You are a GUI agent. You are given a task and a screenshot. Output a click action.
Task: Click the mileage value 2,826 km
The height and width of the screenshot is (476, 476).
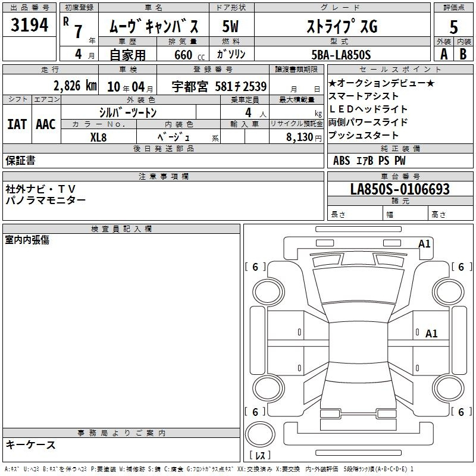(x=74, y=86)
